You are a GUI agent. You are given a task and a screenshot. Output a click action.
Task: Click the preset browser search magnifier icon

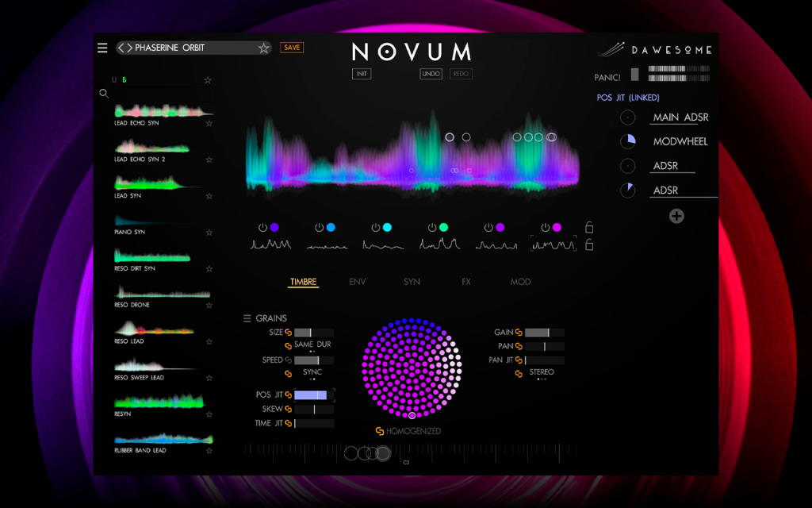104,94
